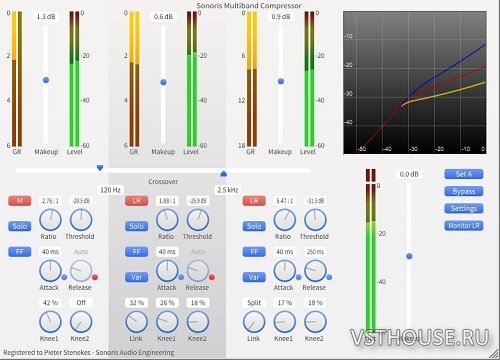The width and height of the screenshot is (500, 360).
Task: Click the 0.0 dB output value field
Action: click(409, 174)
